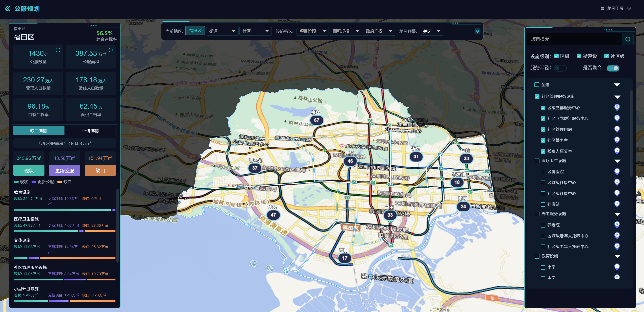Click info icon on 公服面积 card
This screenshot has width=644, height=312.
(111, 50)
